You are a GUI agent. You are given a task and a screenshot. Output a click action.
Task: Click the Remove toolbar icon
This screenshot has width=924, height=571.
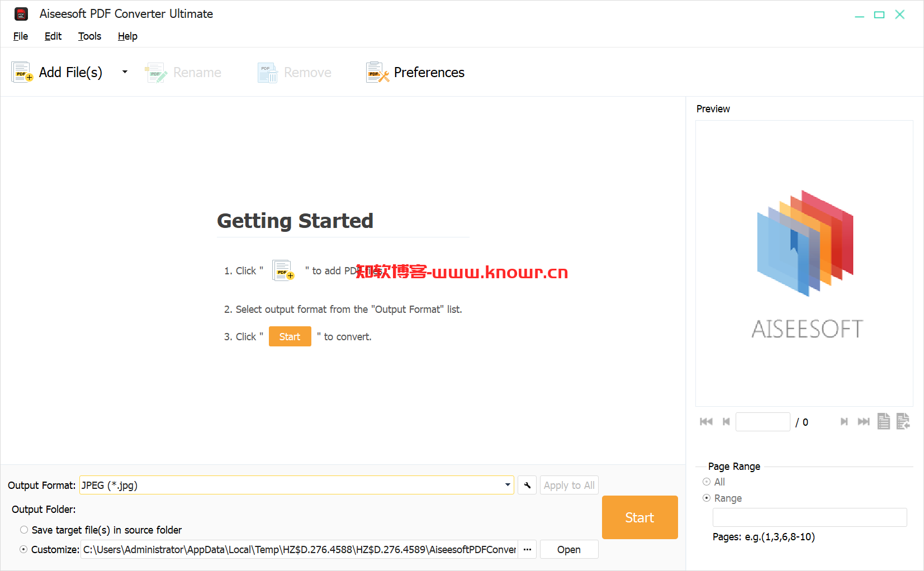(x=268, y=72)
